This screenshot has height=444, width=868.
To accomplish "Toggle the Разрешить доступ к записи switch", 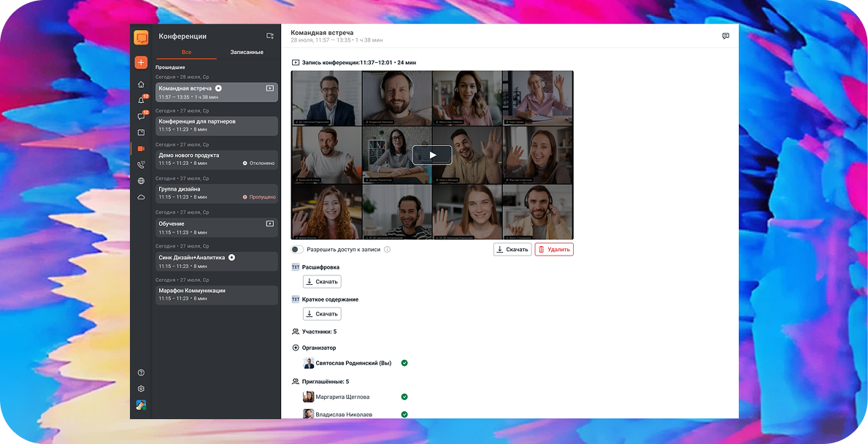I will (296, 250).
